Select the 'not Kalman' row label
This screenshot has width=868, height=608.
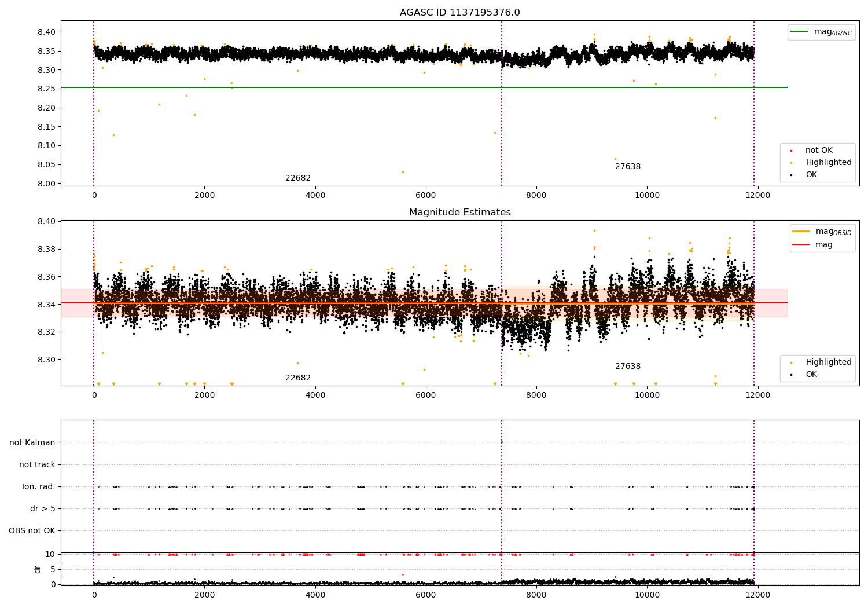pos(32,443)
